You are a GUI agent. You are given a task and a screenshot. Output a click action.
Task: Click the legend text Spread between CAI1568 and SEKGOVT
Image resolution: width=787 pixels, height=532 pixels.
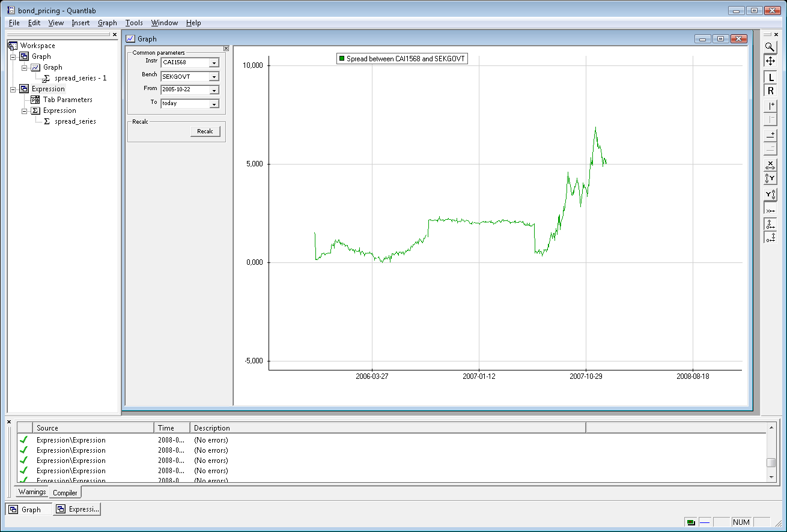point(406,59)
